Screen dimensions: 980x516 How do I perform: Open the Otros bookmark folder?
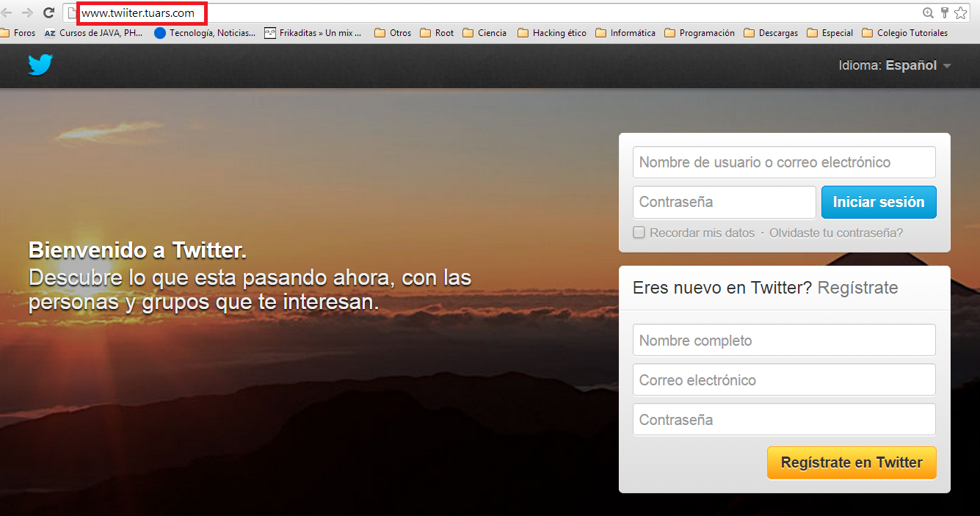point(393,33)
